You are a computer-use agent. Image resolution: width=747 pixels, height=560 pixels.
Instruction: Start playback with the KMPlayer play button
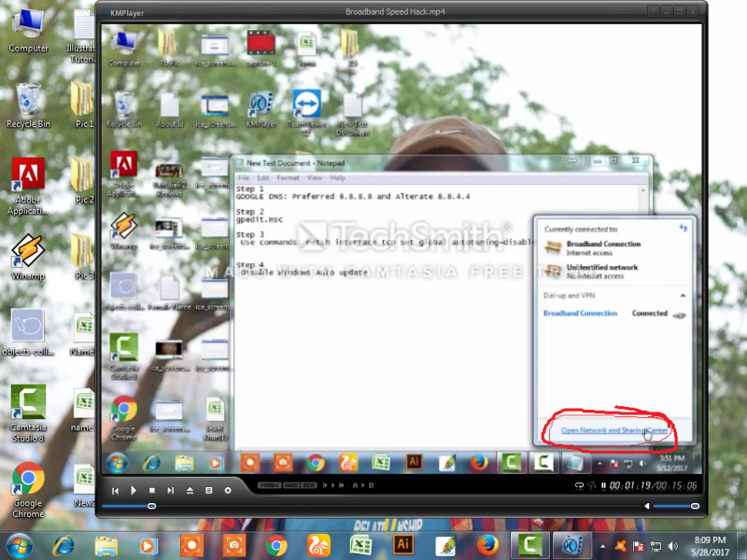click(134, 491)
